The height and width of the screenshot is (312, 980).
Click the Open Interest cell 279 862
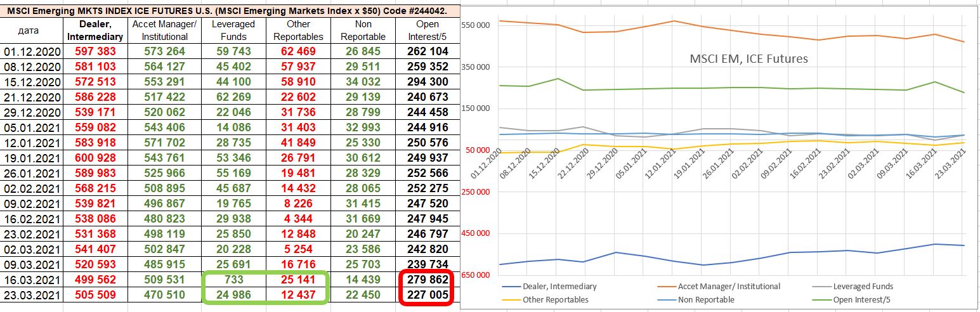point(424,280)
